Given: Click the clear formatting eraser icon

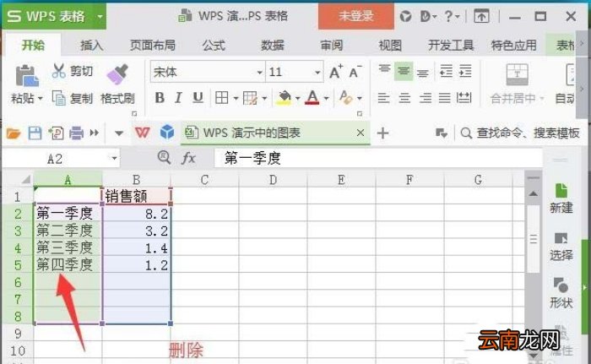Looking at the screenshot, I should [345, 98].
